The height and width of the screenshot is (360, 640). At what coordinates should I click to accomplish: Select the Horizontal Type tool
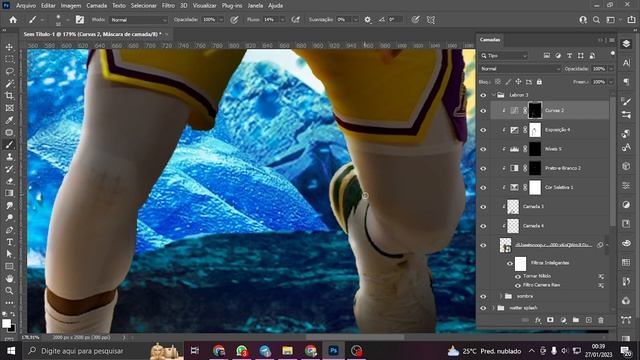(x=9, y=242)
